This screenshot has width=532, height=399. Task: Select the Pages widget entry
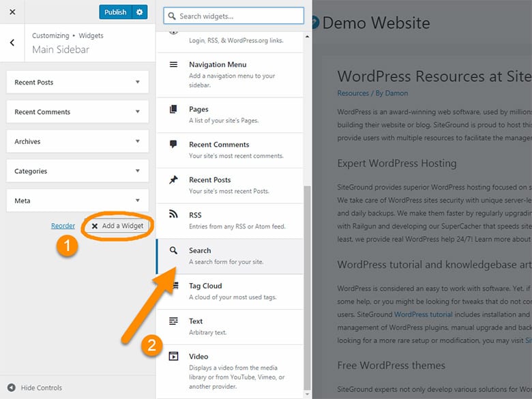[230, 115]
